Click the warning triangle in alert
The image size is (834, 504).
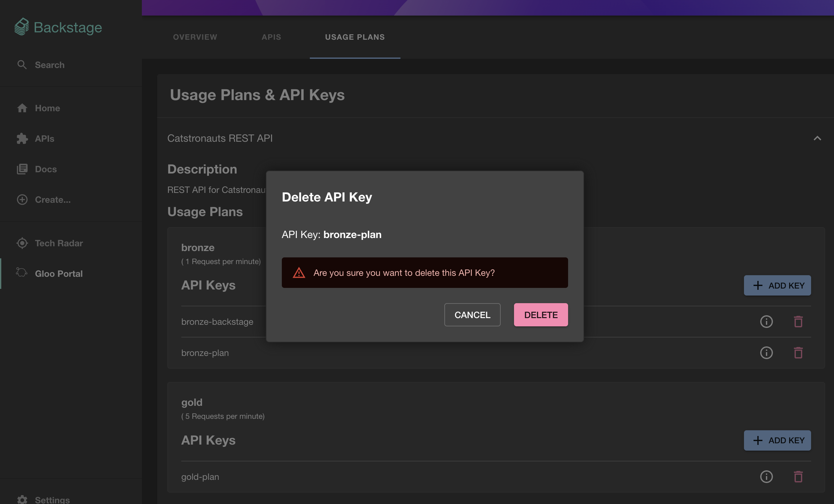pos(299,273)
